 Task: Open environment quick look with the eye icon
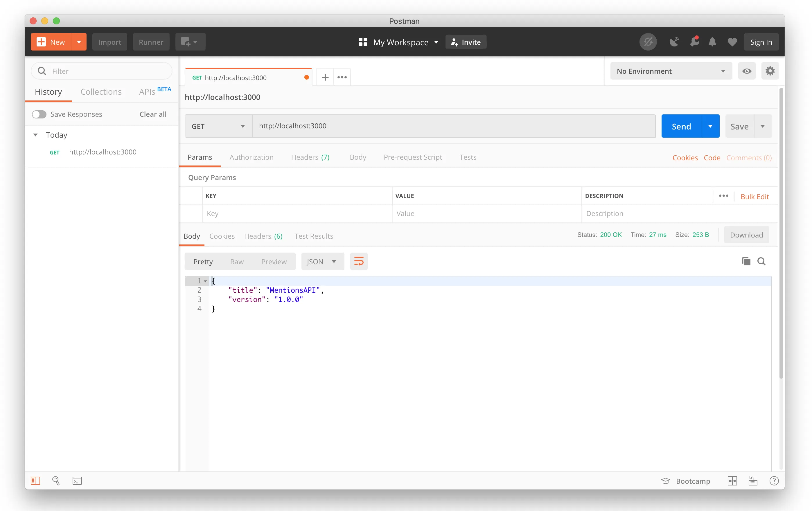(x=747, y=71)
